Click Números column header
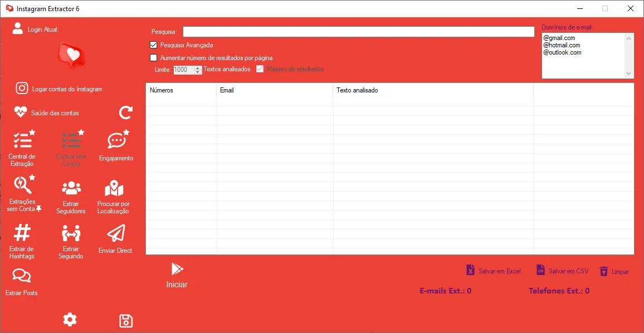Image resolution: width=644 pixels, height=333 pixels. (181, 90)
